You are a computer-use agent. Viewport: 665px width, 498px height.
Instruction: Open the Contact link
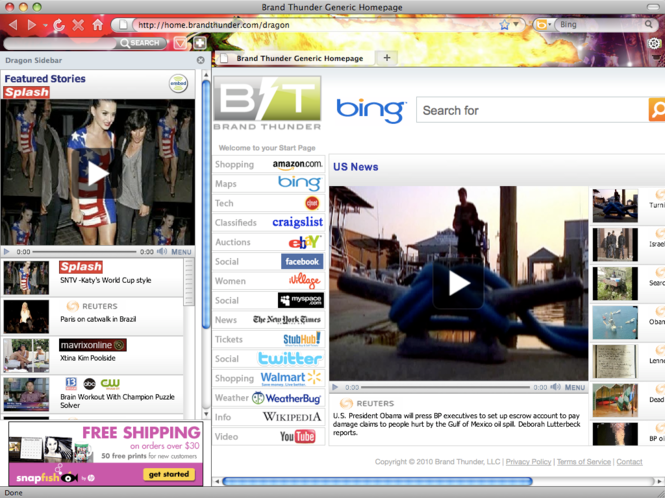click(629, 462)
